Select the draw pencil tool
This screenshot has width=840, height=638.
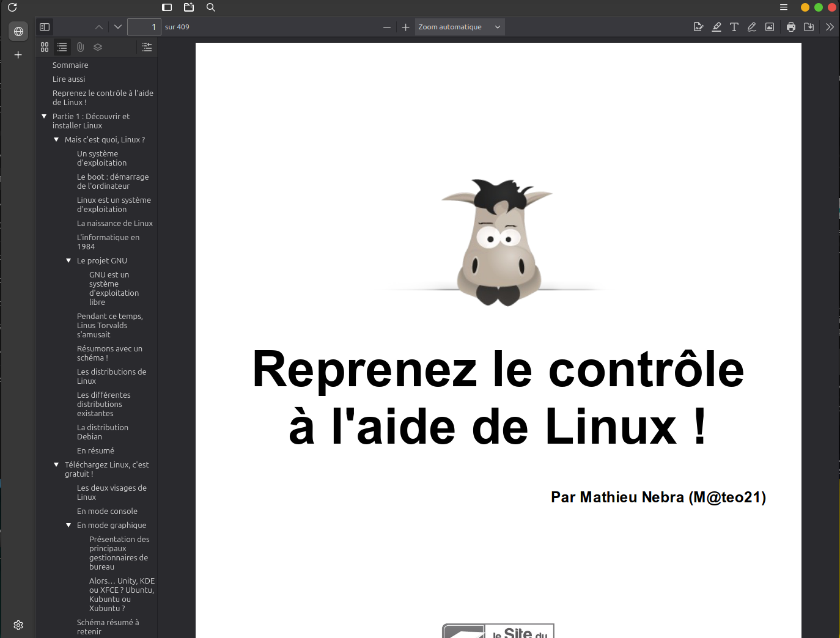(752, 27)
